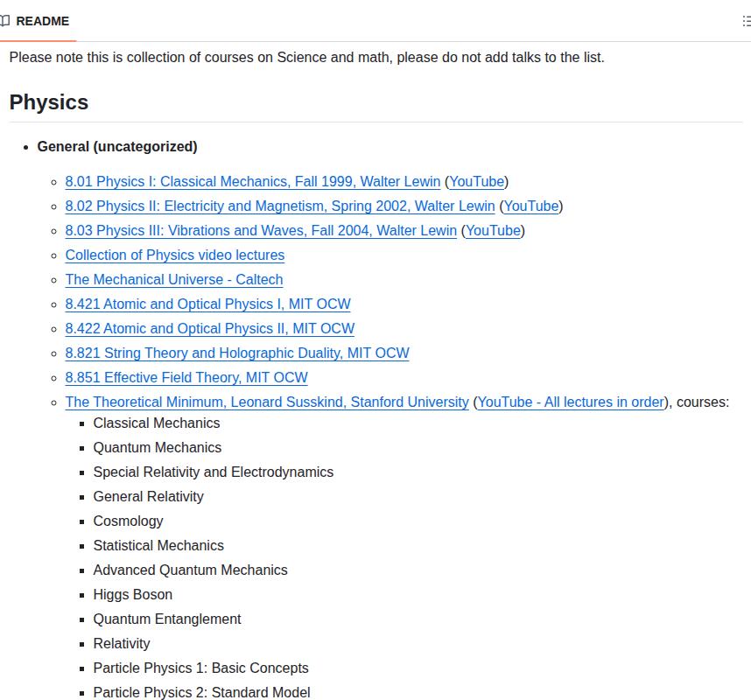Click Particle Physics 2: Standard Model entry
The height and width of the screenshot is (700, 751).
click(x=201, y=692)
